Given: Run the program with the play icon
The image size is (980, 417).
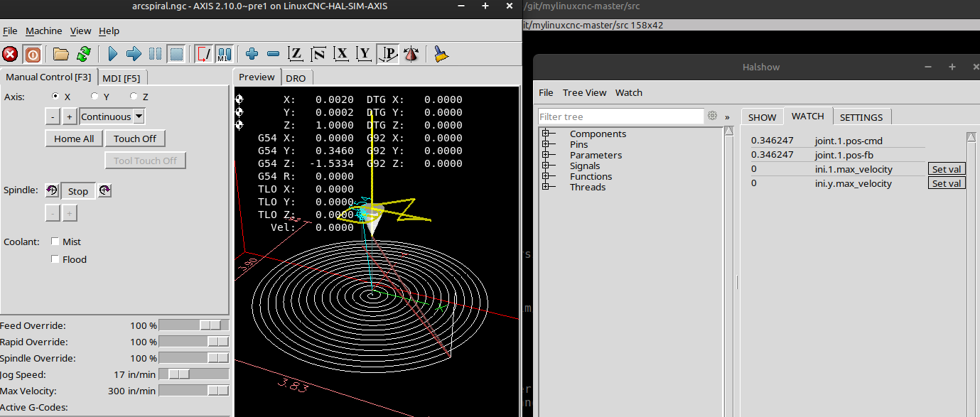Looking at the screenshot, I should (x=112, y=54).
